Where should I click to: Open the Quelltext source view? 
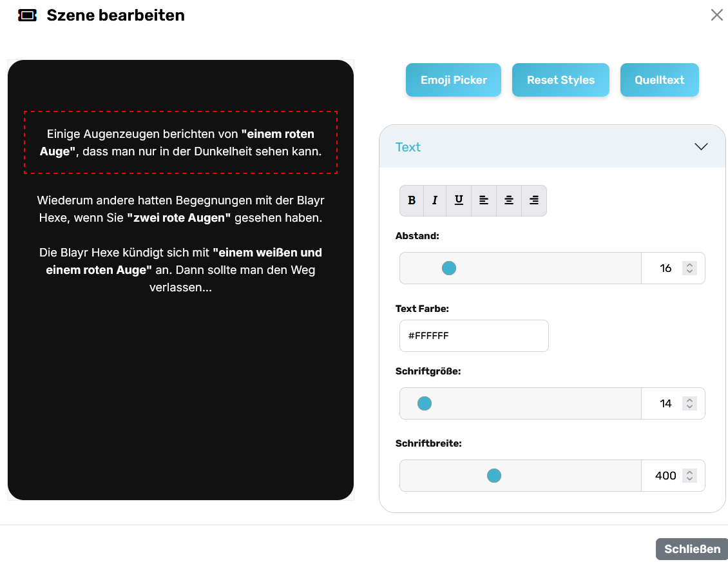coord(659,80)
